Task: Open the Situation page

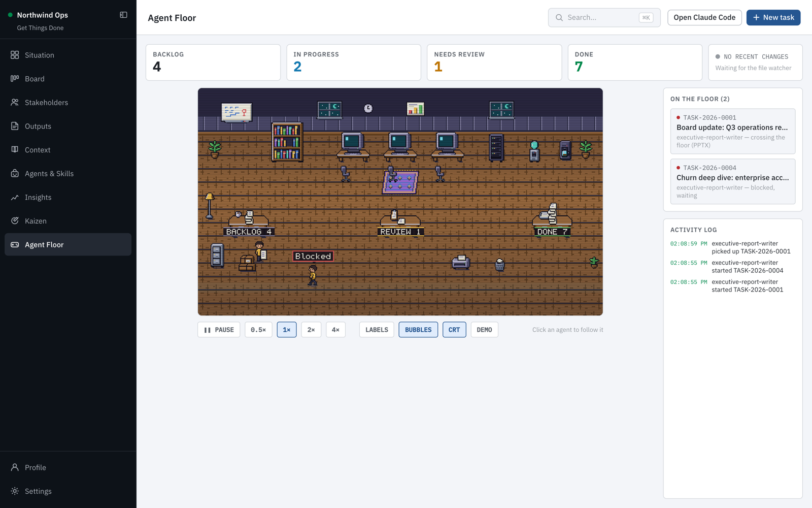Action: pos(68,55)
